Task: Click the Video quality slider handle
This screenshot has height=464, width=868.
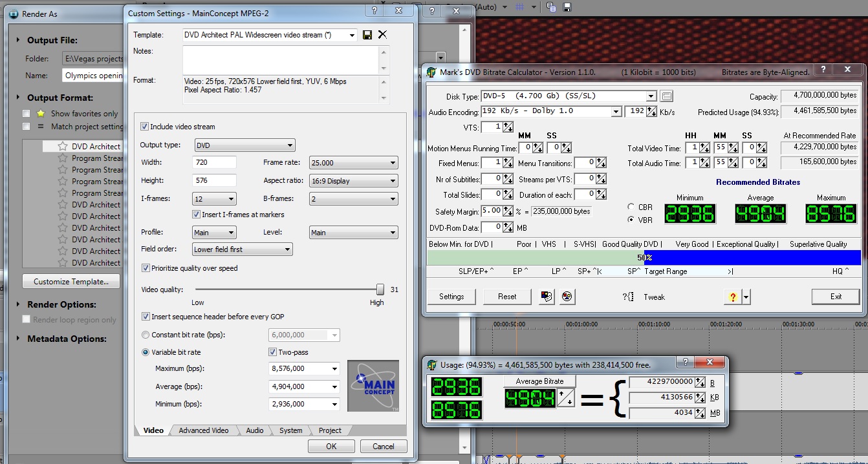Action: [380, 290]
